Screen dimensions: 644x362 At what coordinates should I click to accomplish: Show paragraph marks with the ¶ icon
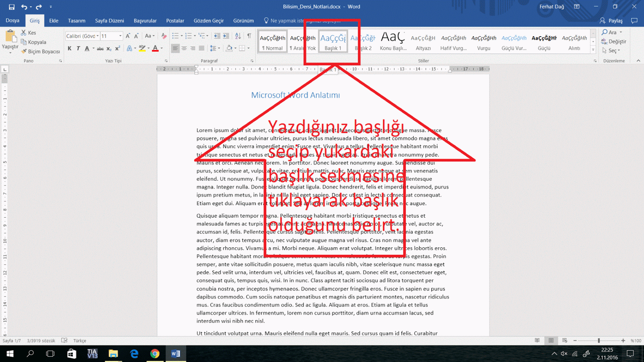click(248, 36)
